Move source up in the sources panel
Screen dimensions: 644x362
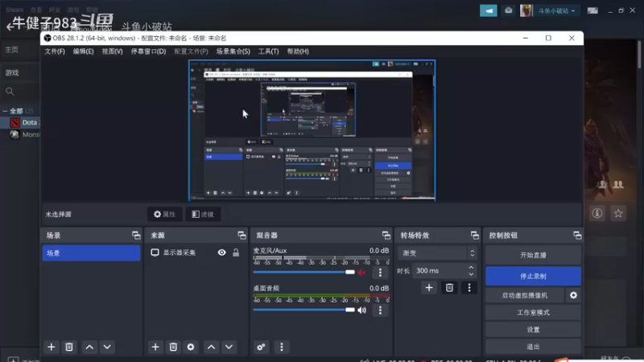click(211, 347)
